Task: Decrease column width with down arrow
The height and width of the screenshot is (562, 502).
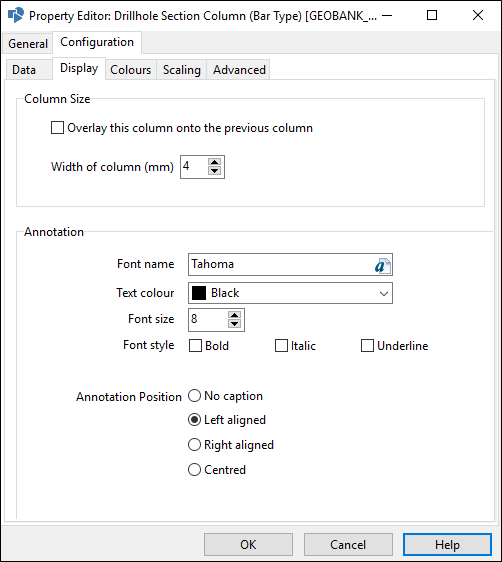Action: click(x=214, y=171)
